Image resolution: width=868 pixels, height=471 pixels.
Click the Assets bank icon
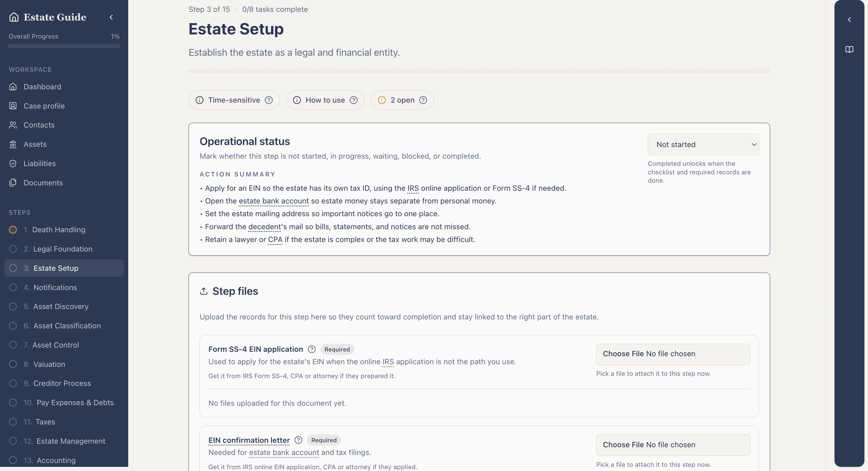(x=13, y=144)
